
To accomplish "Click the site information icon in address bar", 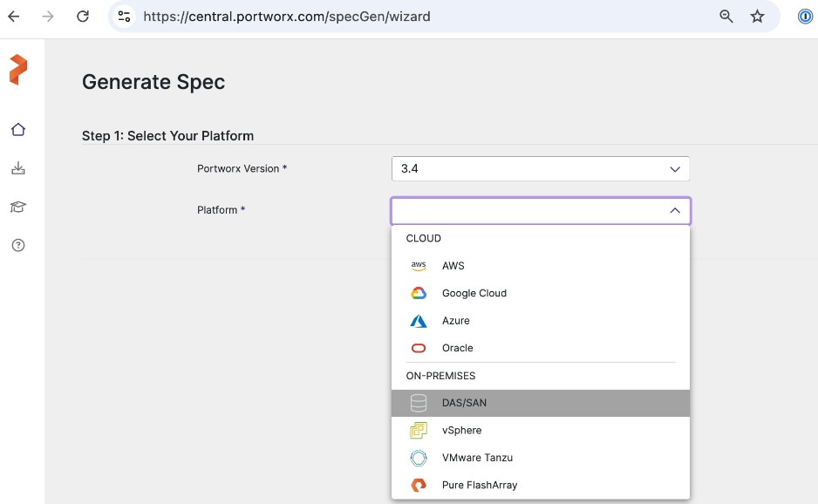I will pyautogui.click(x=125, y=17).
